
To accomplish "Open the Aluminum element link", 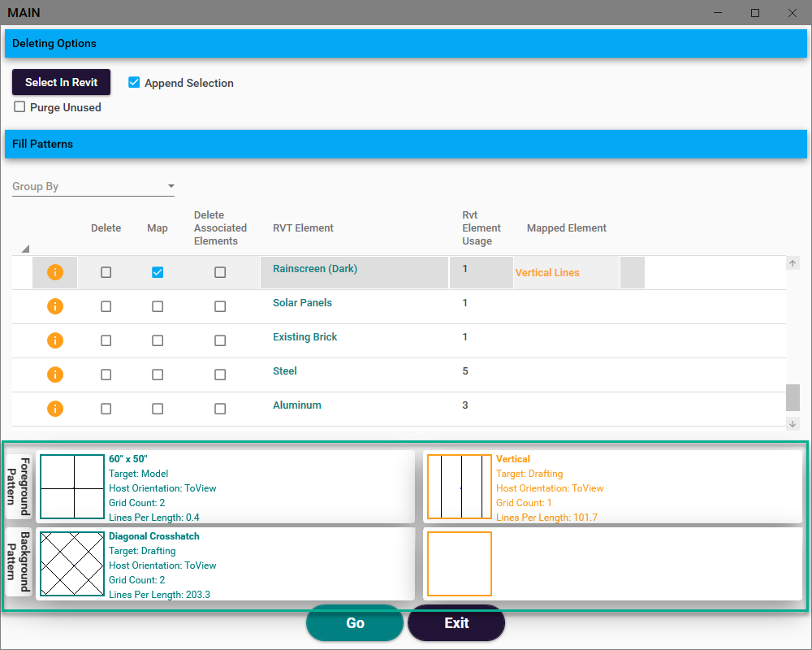I will coord(296,405).
